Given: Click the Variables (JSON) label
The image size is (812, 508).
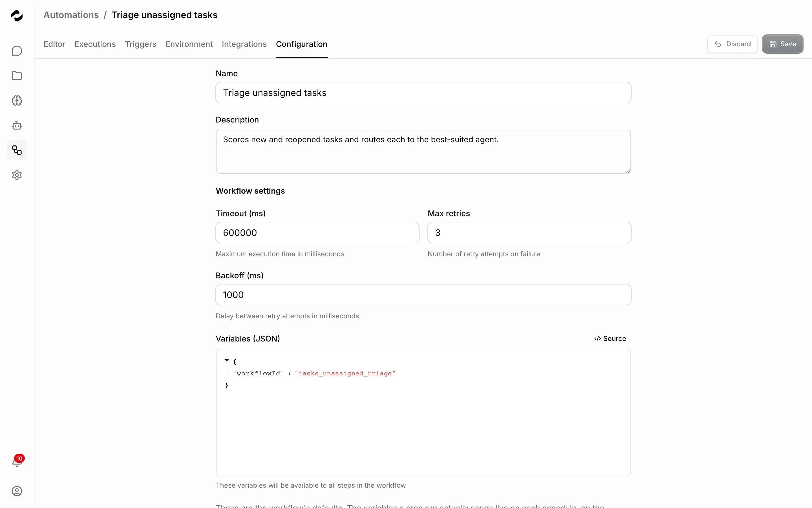Looking at the screenshot, I should pyautogui.click(x=248, y=339).
